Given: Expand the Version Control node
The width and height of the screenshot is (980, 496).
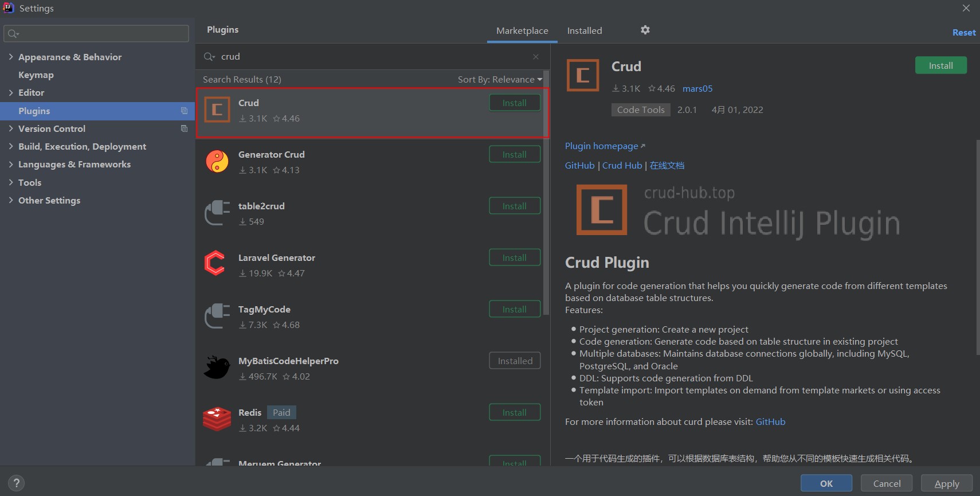Looking at the screenshot, I should coord(11,128).
